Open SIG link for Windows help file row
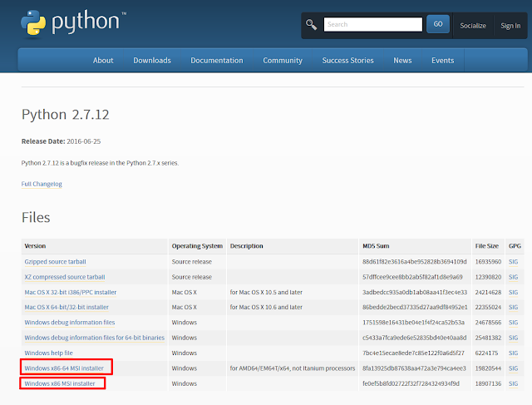This screenshot has height=405, width=532. pos(513,353)
